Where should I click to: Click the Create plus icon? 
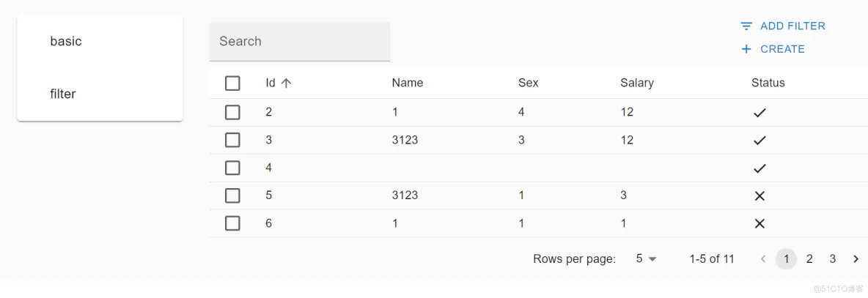(x=746, y=49)
